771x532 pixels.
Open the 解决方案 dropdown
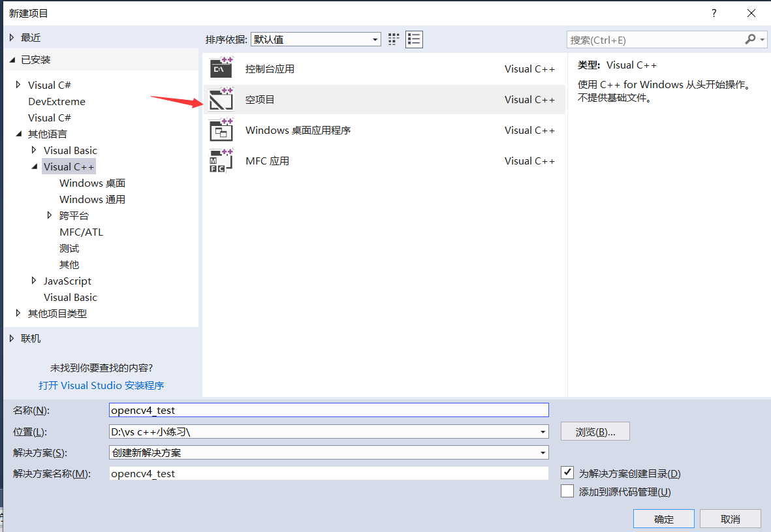pyautogui.click(x=328, y=452)
